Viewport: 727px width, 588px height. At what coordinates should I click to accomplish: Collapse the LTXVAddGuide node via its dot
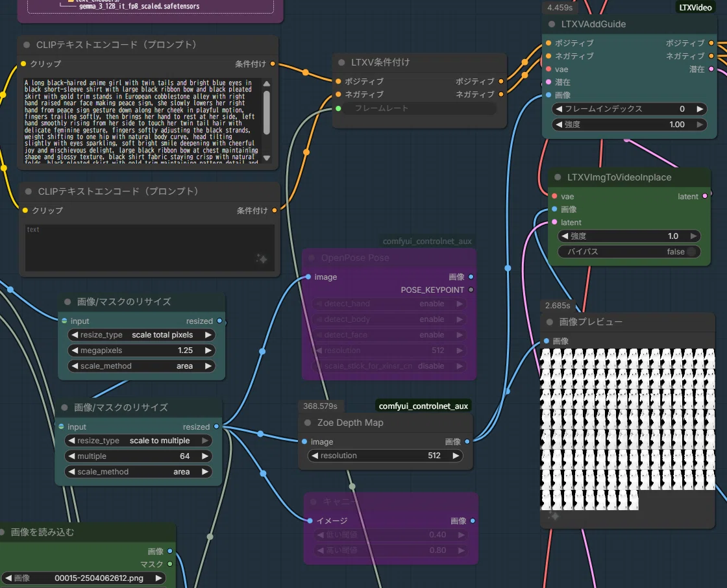pos(552,24)
